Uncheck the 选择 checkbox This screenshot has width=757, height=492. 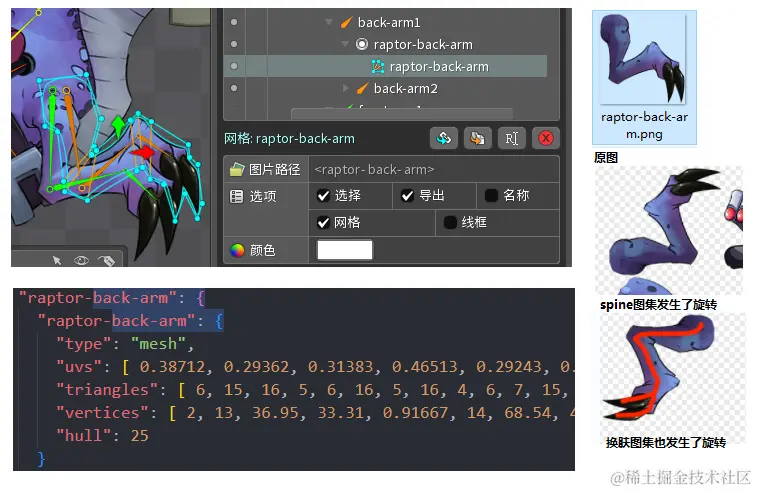click(323, 196)
